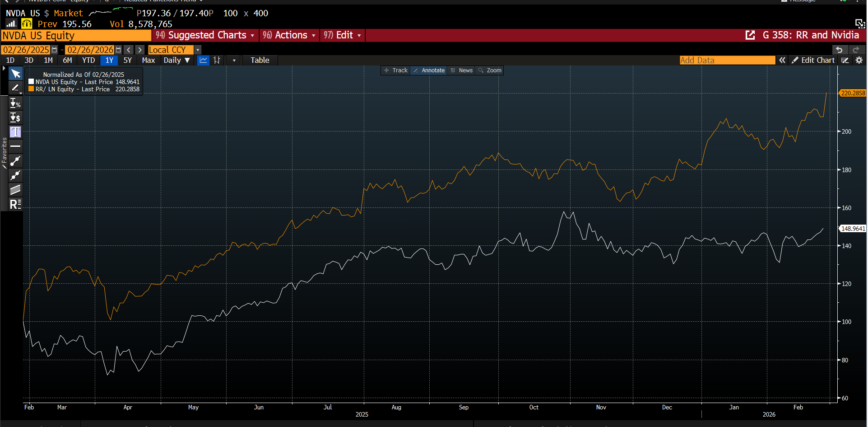868x427 pixels.
Task: Pick the horizontal line drawing tool
Action: 15,146
